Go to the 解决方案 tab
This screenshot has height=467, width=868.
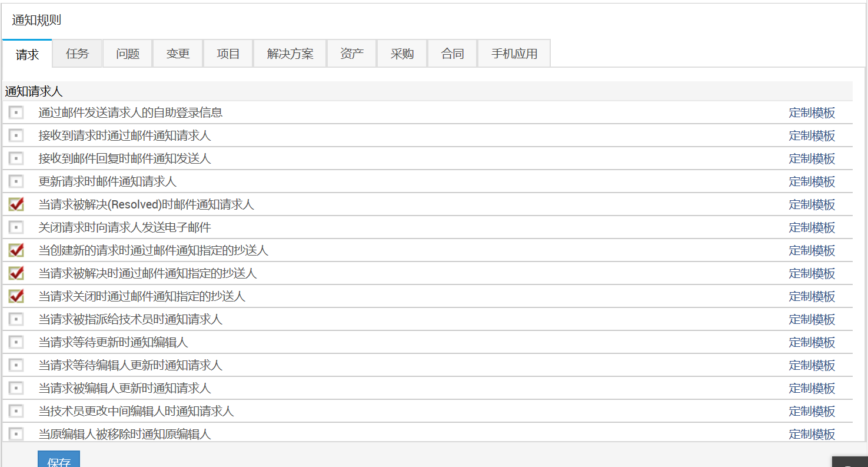click(x=290, y=54)
